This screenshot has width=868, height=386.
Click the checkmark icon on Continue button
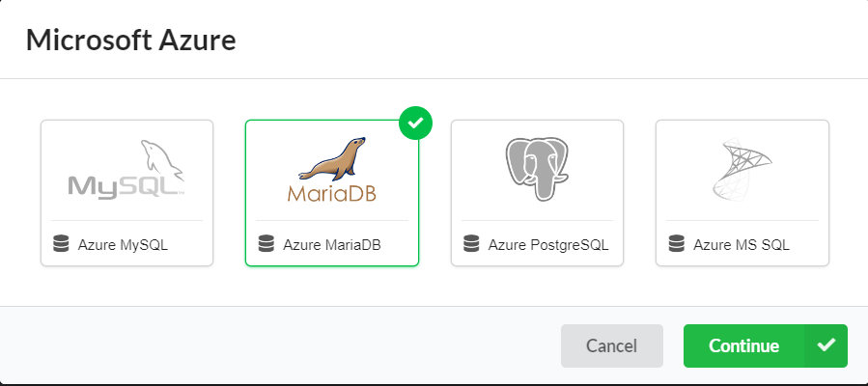point(826,345)
